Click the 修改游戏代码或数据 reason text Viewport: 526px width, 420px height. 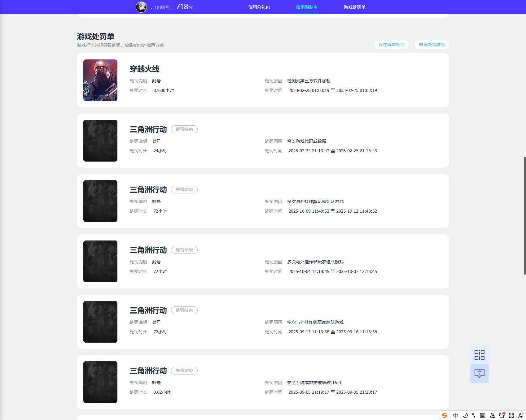pyautogui.click(x=307, y=141)
